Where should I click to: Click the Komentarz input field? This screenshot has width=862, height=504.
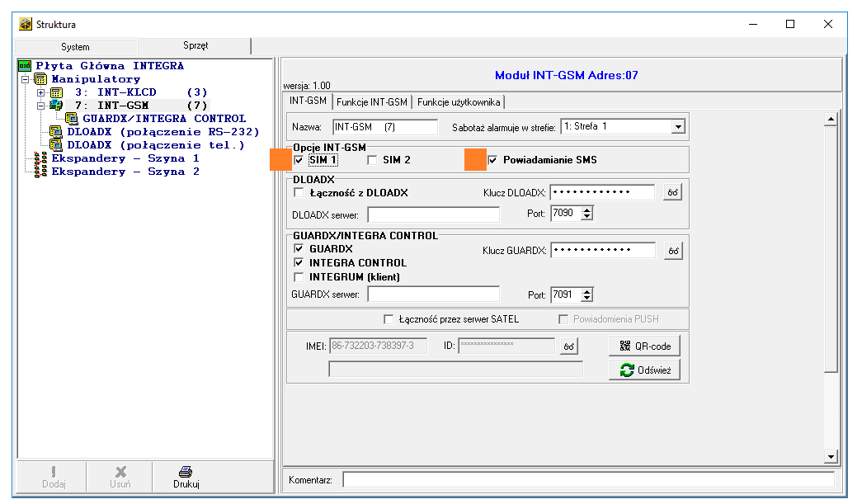click(x=588, y=480)
